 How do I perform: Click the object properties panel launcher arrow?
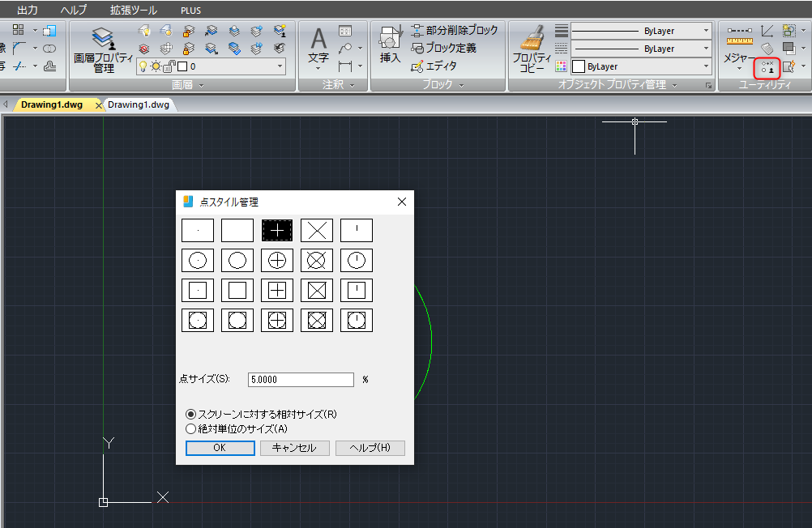[708, 85]
